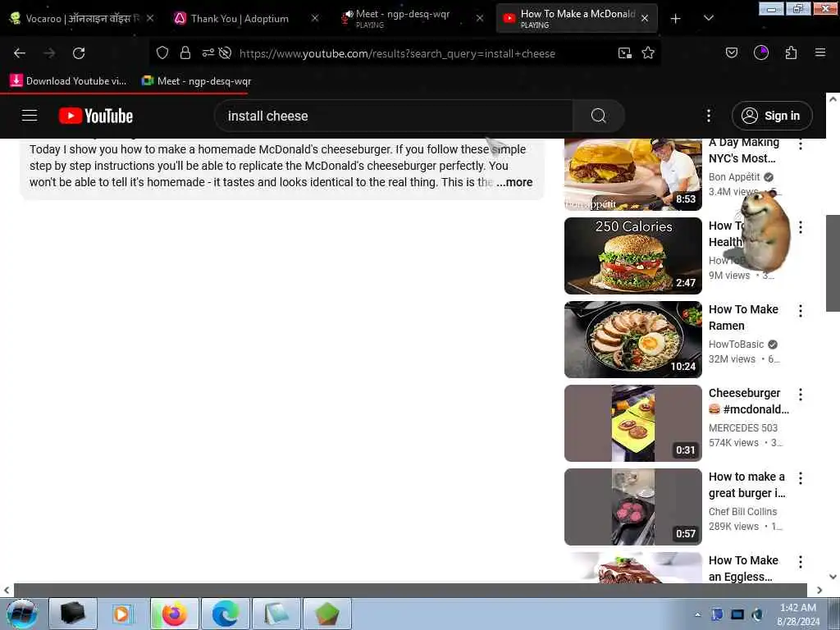Viewport: 840px width, 630px height.
Task: Open the YouTube guide hamburger menu
Action: pyautogui.click(x=30, y=115)
